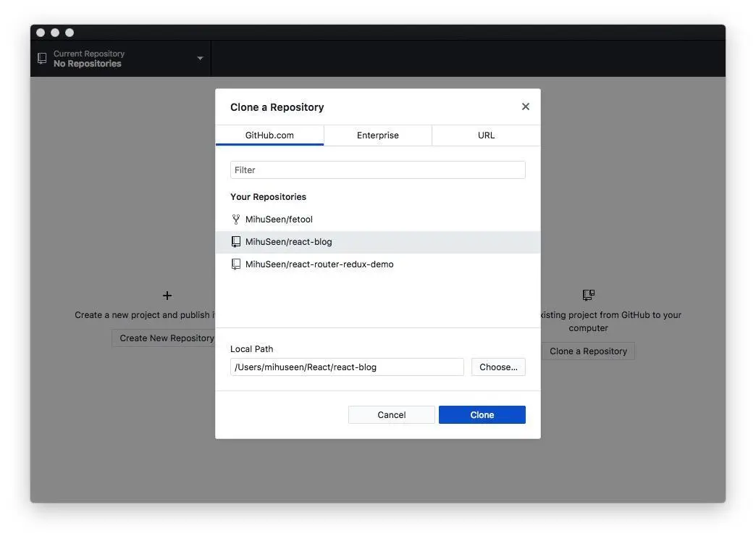Click the repo icon beside react-router-redux-demo

pos(236,264)
